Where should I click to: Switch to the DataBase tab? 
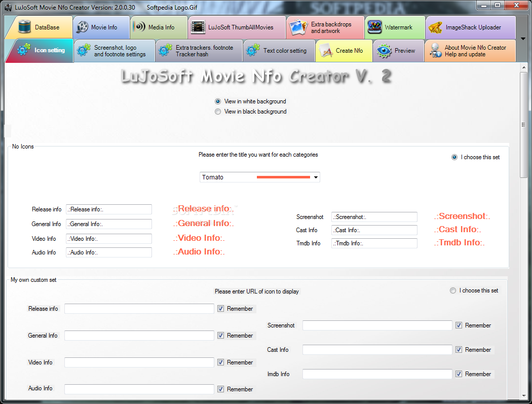click(x=40, y=27)
